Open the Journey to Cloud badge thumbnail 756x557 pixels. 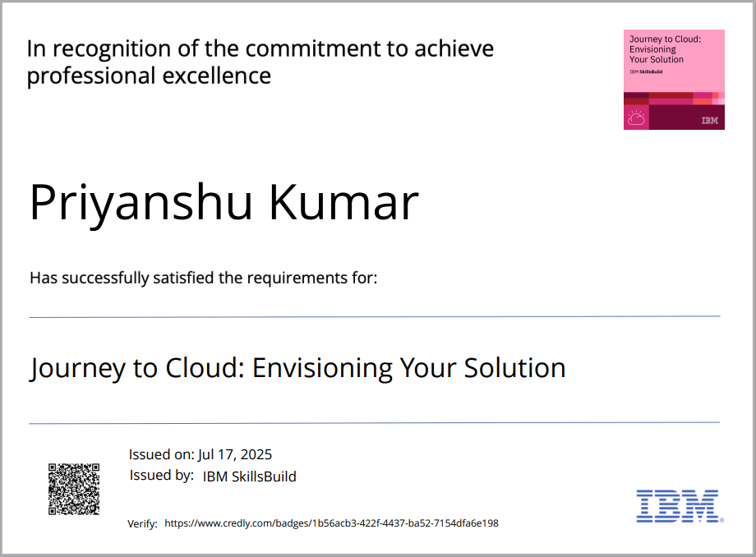click(673, 78)
